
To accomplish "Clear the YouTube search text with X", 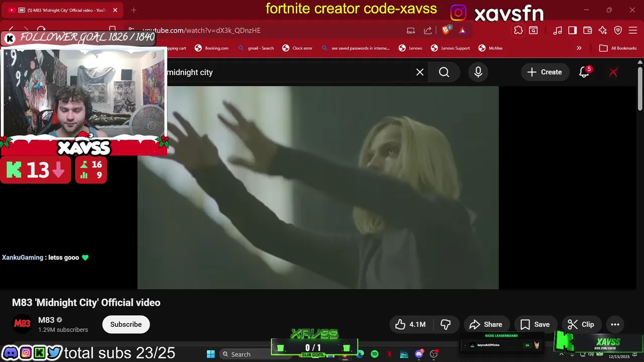I will [x=420, y=72].
